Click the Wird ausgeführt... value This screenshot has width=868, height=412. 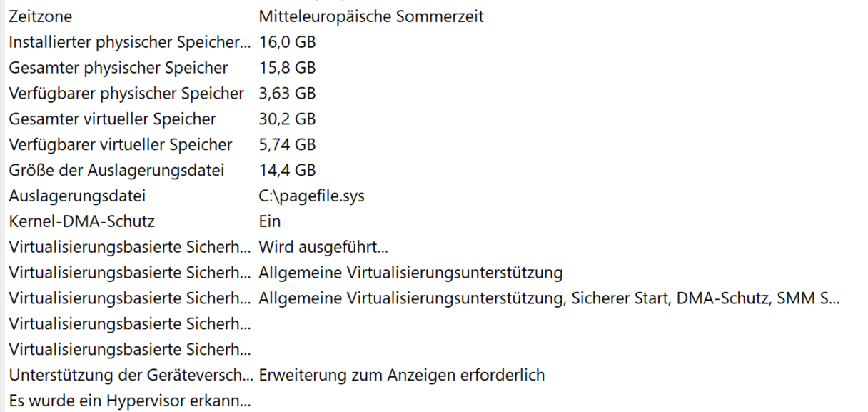[x=323, y=248]
